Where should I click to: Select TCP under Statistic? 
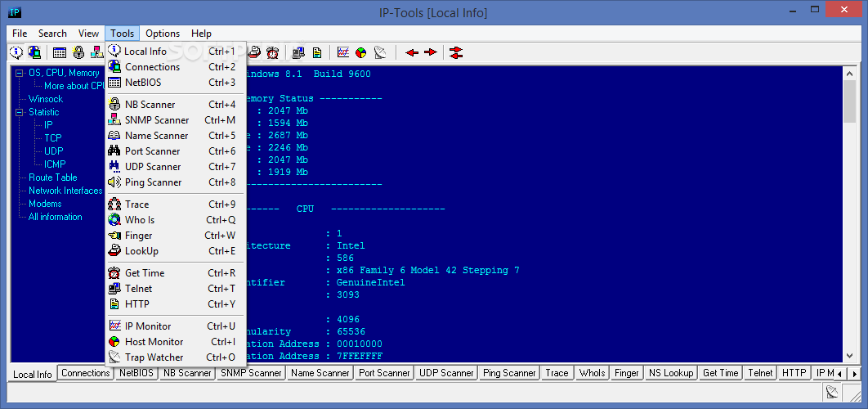53,138
